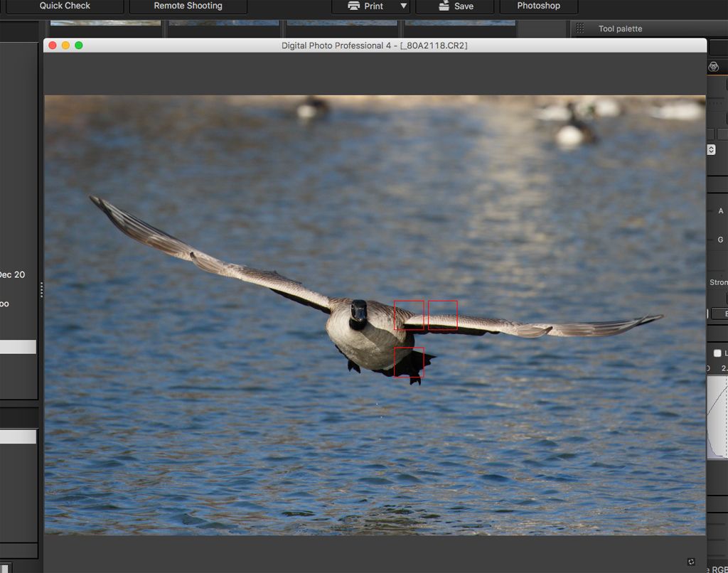Click the Print button
728x573 pixels.
366,6
